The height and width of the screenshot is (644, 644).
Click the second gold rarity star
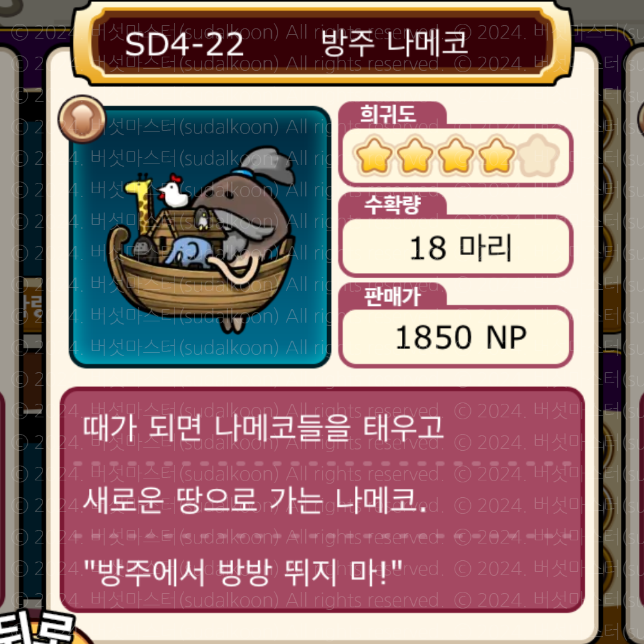[415, 155]
